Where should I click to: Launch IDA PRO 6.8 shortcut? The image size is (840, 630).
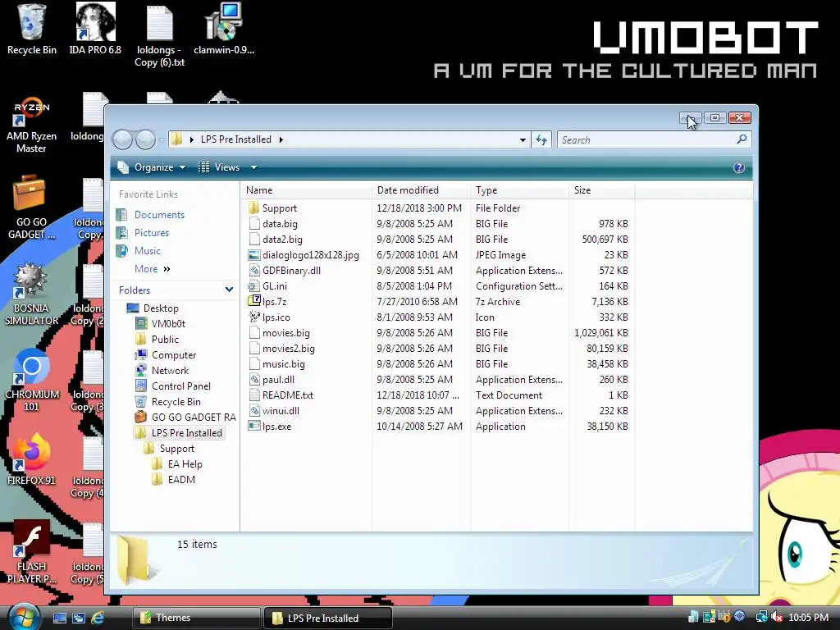[x=95, y=30]
